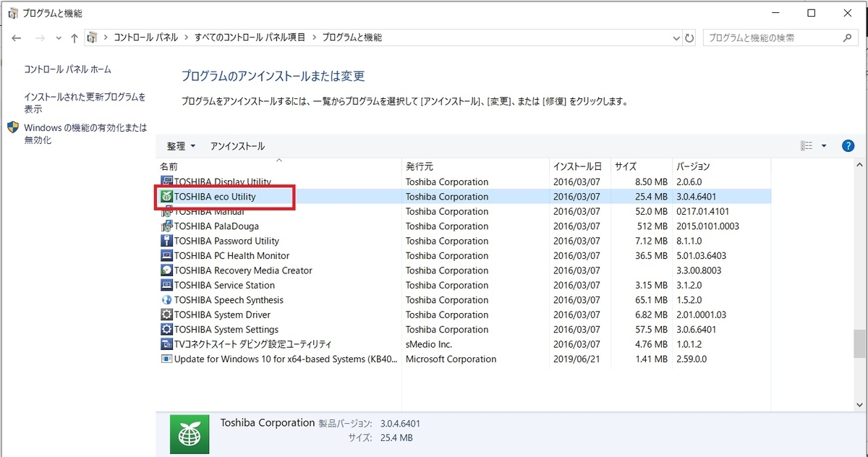Refresh the program list

(x=689, y=38)
